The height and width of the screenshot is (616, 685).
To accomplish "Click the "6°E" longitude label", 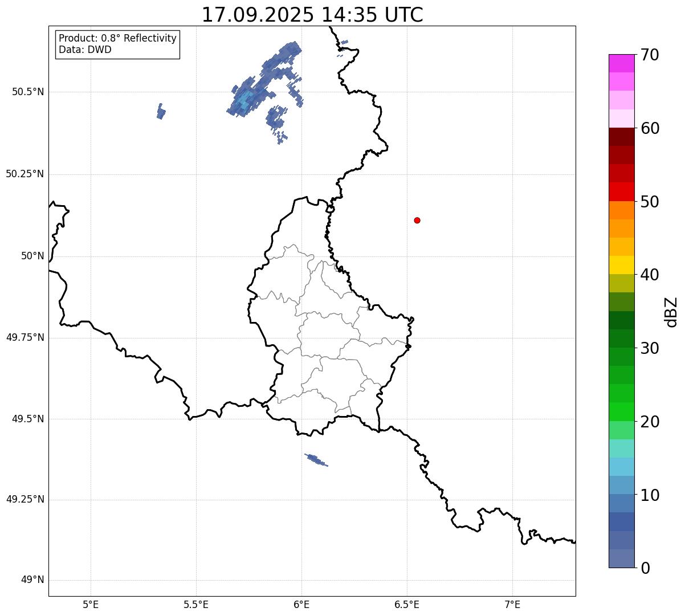I will click(301, 605).
